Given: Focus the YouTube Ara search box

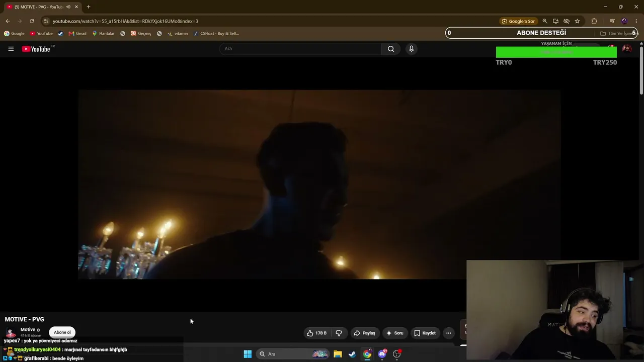Looking at the screenshot, I should 300,49.
